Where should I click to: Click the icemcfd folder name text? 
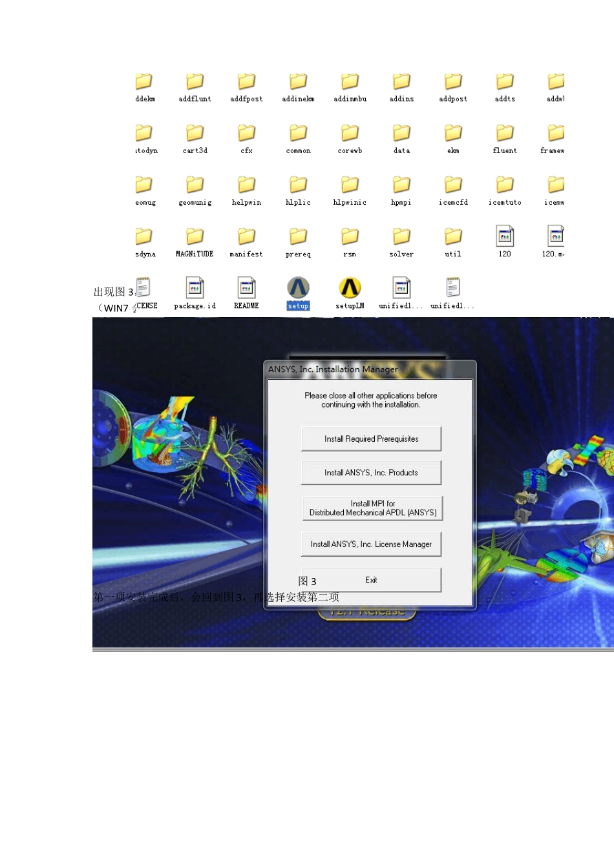click(453, 202)
